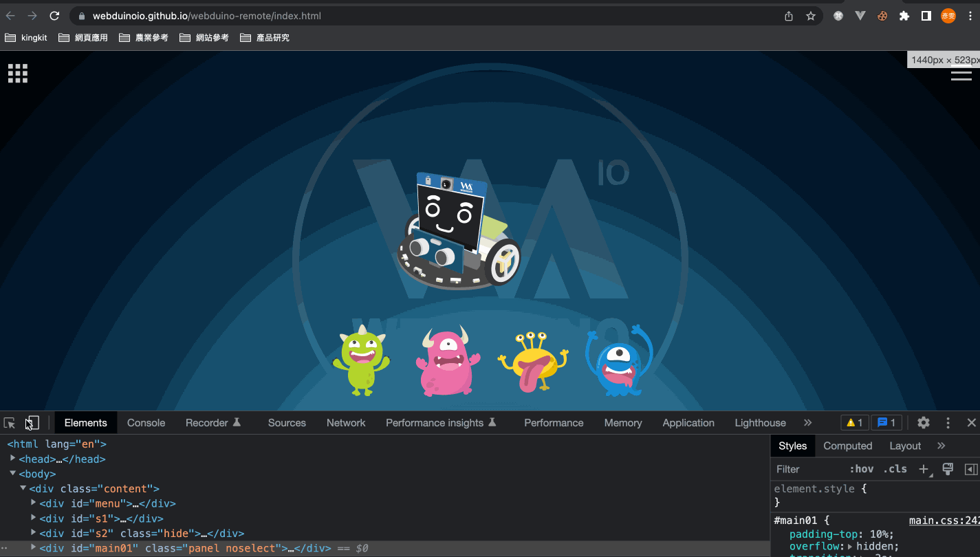This screenshot has width=980, height=557.
Task: Click the yellow warning count badge
Action: click(855, 423)
